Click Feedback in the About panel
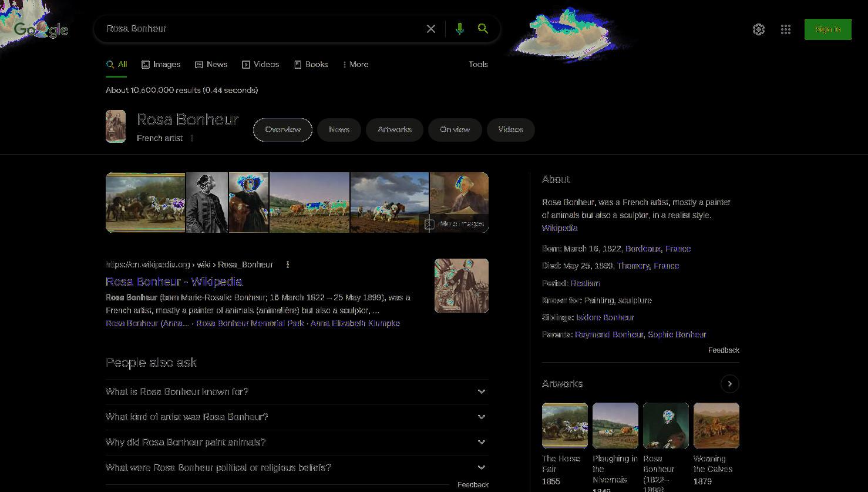868x492 pixels. point(724,350)
